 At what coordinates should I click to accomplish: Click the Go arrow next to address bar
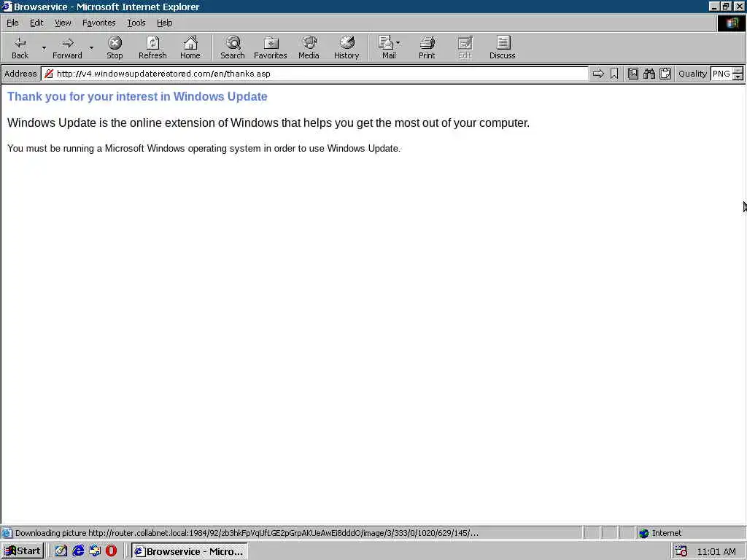[x=598, y=74]
